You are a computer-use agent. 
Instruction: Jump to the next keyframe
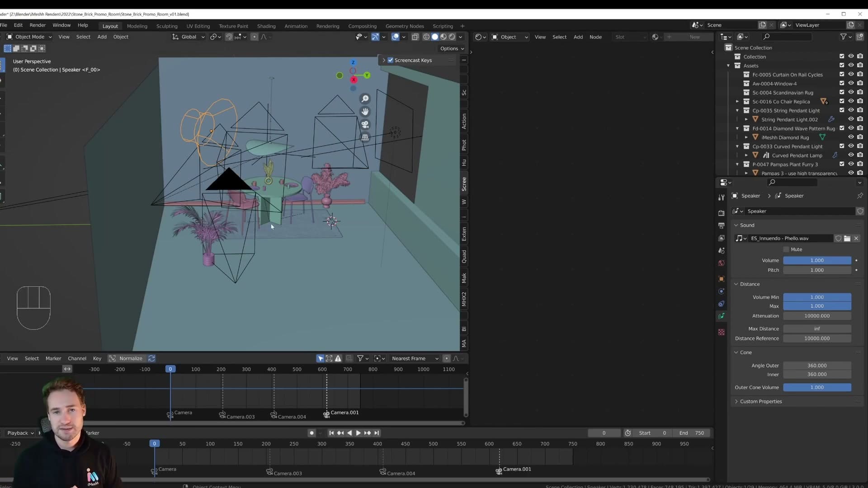pos(367,433)
